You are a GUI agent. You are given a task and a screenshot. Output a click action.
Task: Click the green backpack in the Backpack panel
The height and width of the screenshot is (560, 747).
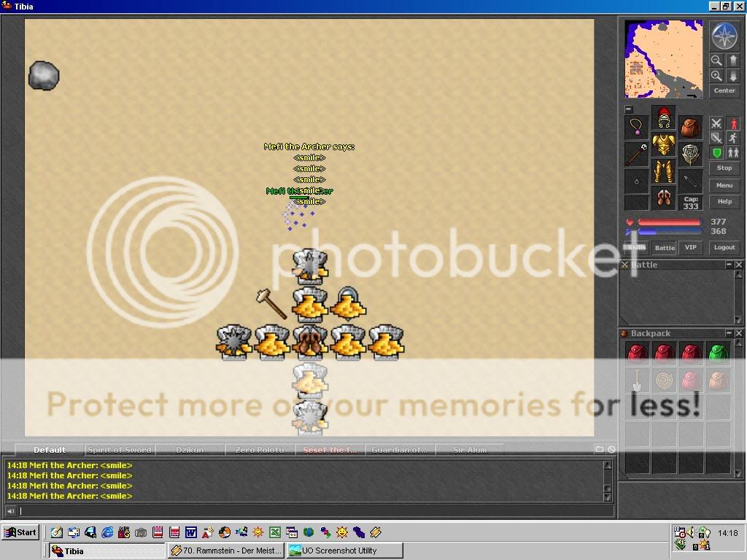(719, 354)
